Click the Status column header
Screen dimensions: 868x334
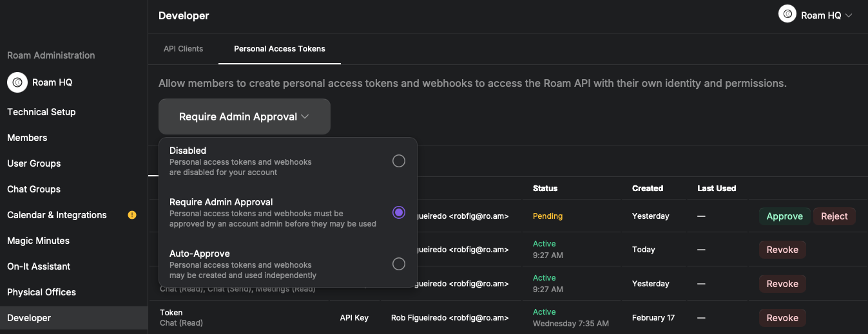[x=545, y=189]
